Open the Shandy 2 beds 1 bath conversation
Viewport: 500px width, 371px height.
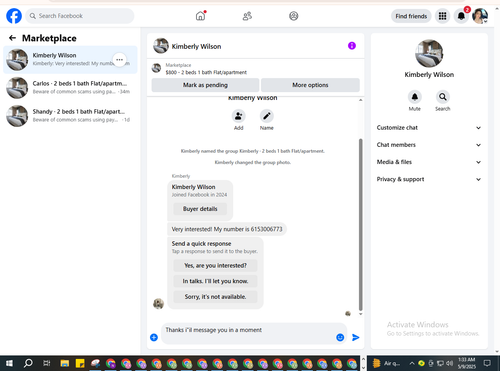[70, 116]
